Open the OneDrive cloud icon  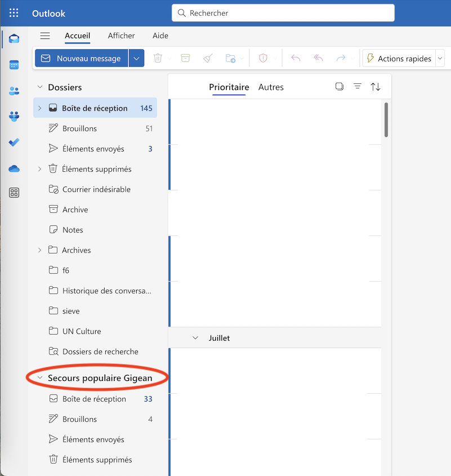pos(14,168)
